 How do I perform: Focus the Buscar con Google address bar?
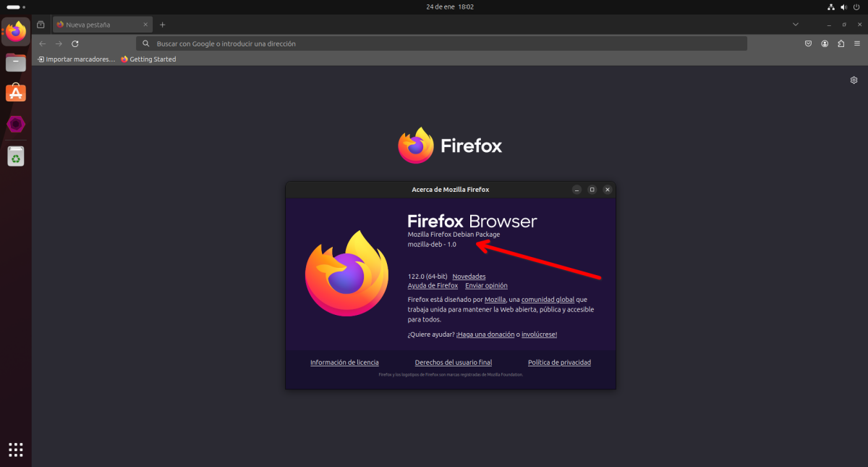[441, 43]
